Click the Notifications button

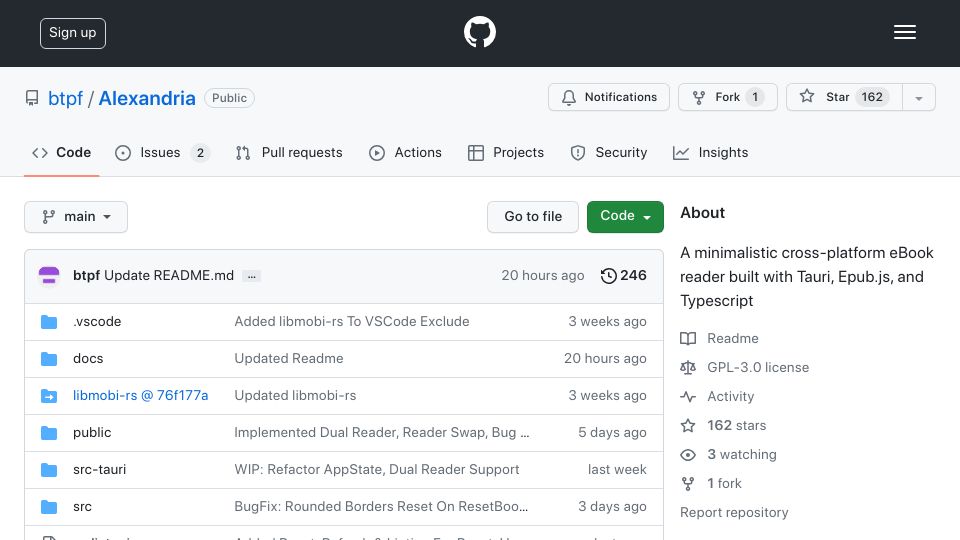[609, 97]
